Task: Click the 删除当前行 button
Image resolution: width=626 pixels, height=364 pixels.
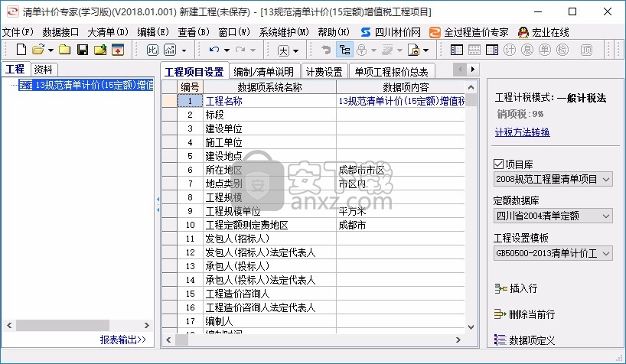Action: click(524, 314)
